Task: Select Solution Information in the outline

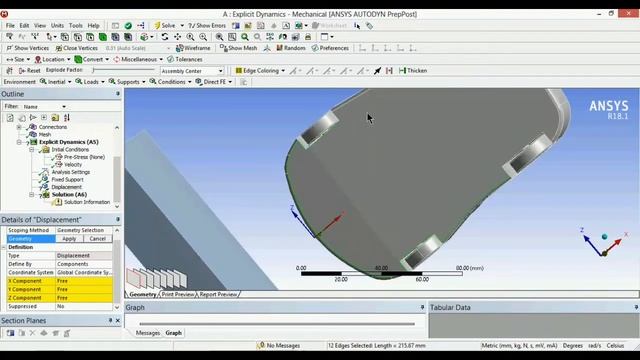Action: (x=87, y=202)
